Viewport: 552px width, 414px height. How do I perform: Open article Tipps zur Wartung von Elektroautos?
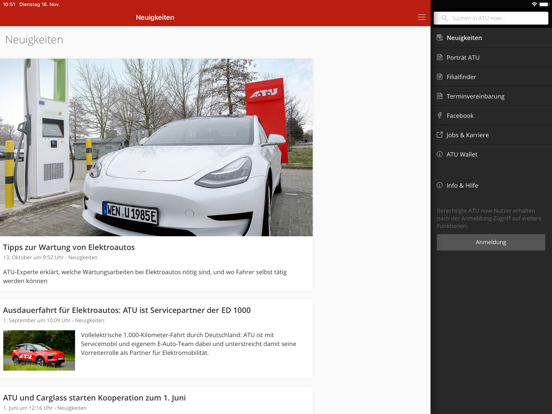click(69, 247)
